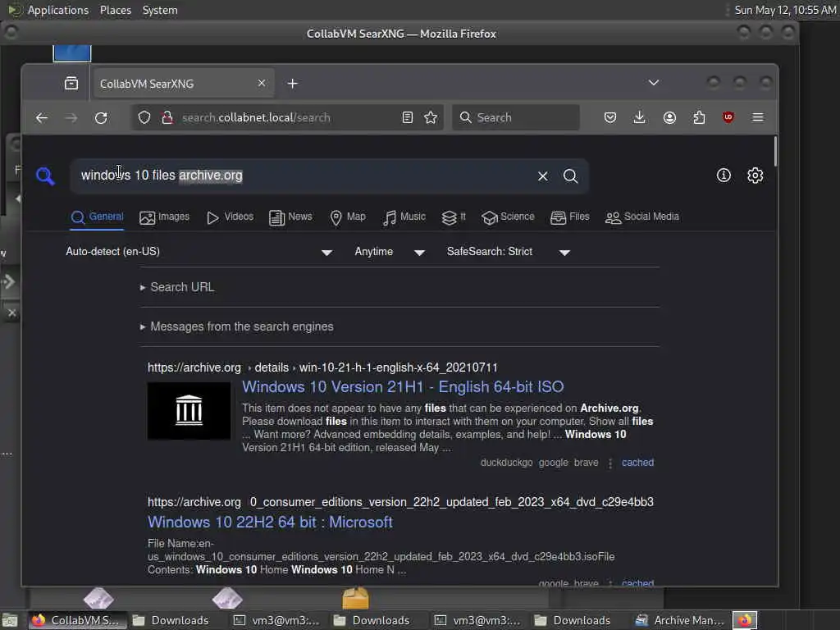Clear the SearXNG search query
The width and height of the screenshot is (840, 630).
click(543, 176)
